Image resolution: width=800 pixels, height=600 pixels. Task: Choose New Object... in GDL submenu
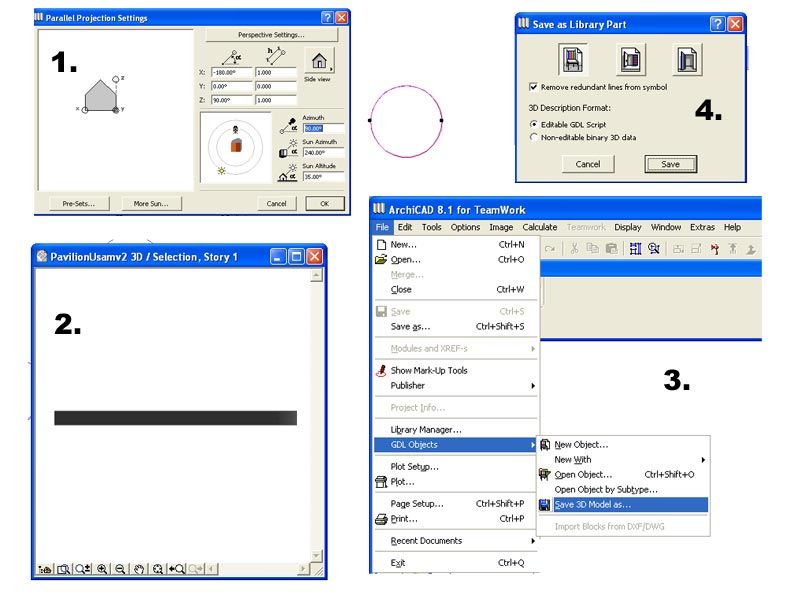[623, 444]
